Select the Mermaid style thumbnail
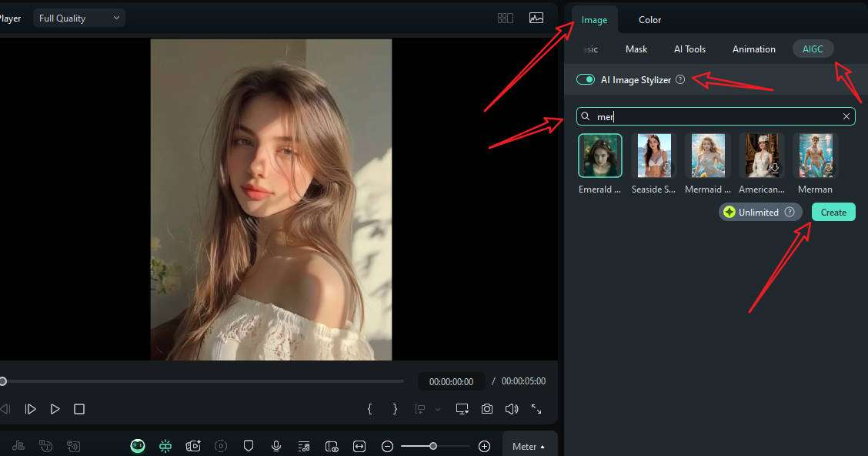The width and height of the screenshot is (868, 456). 707,156
